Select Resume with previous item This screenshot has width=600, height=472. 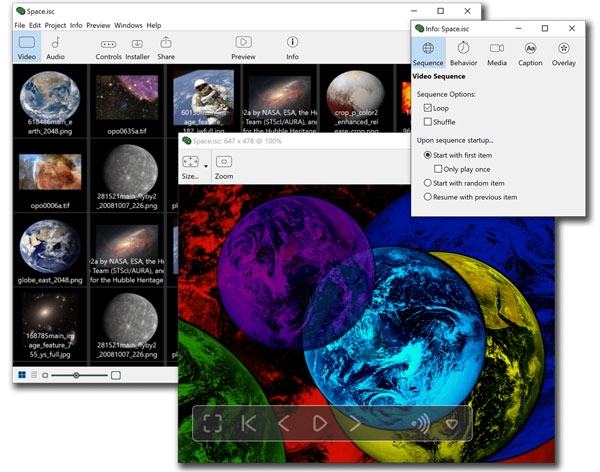pyautogui.click(x=428, y=197)
